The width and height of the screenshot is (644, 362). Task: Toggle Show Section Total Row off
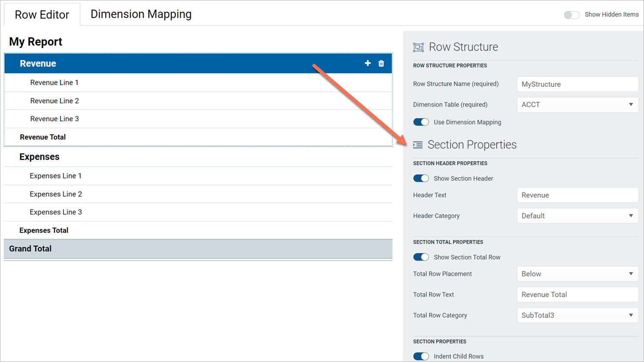tap(421, 257)
